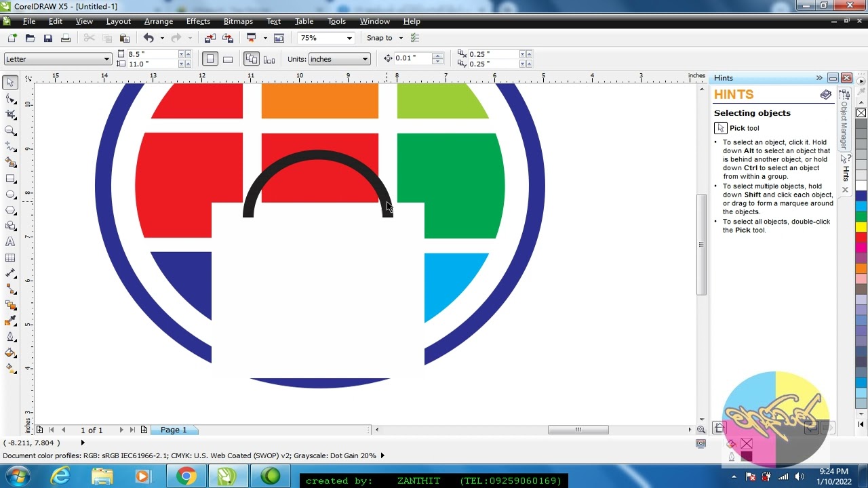Image resolution: width=868 pixels, height=488 pixels.
Task: Open the Units inches dropdown
Action: tap(364, 59)
